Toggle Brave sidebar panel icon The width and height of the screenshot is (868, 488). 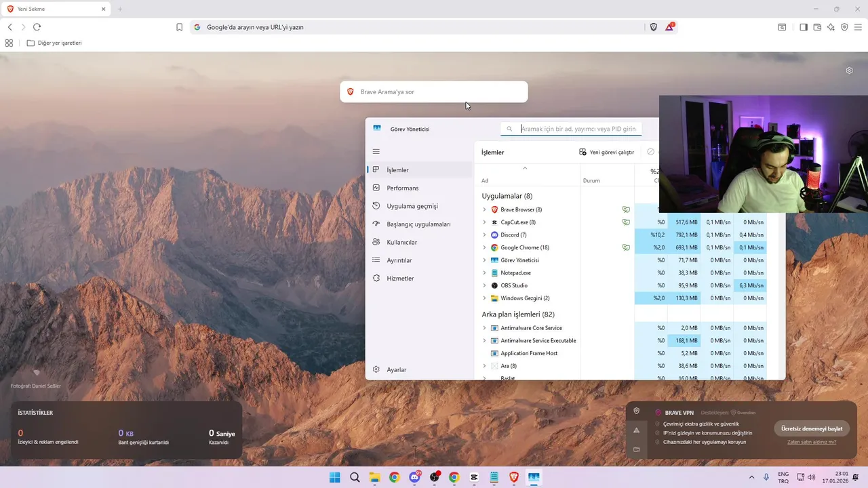click(x=804, y=27)
